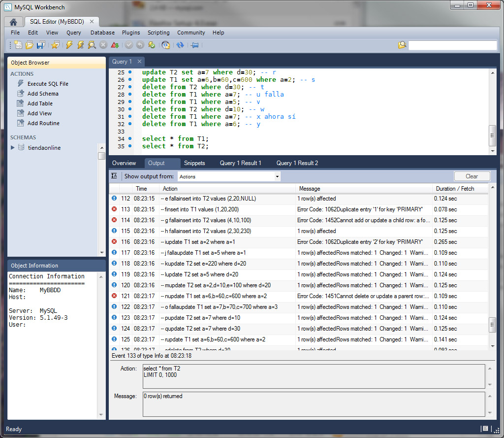Refresh the schema state with blue arrows
Viewport: 504px width, 438px height.
(180, 45)
